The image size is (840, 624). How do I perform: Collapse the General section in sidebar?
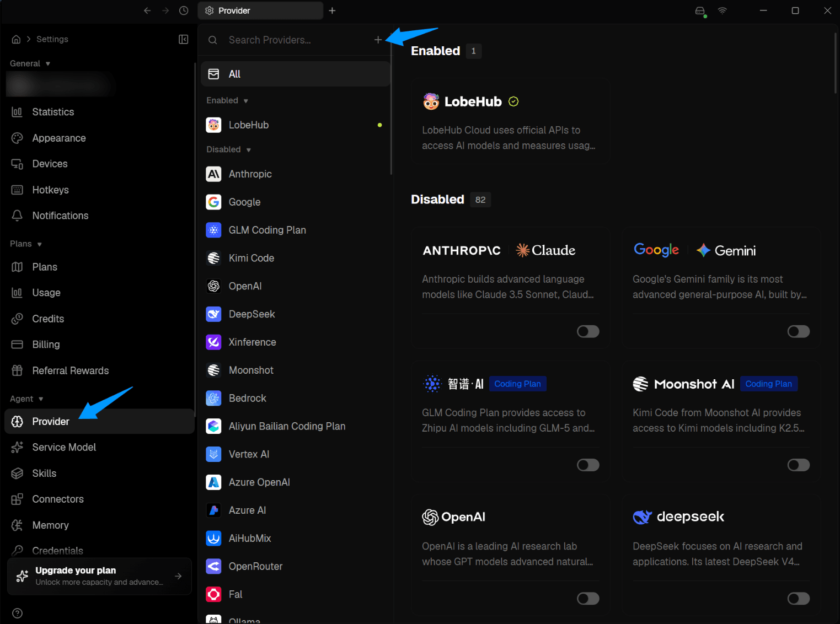point(30,63)
